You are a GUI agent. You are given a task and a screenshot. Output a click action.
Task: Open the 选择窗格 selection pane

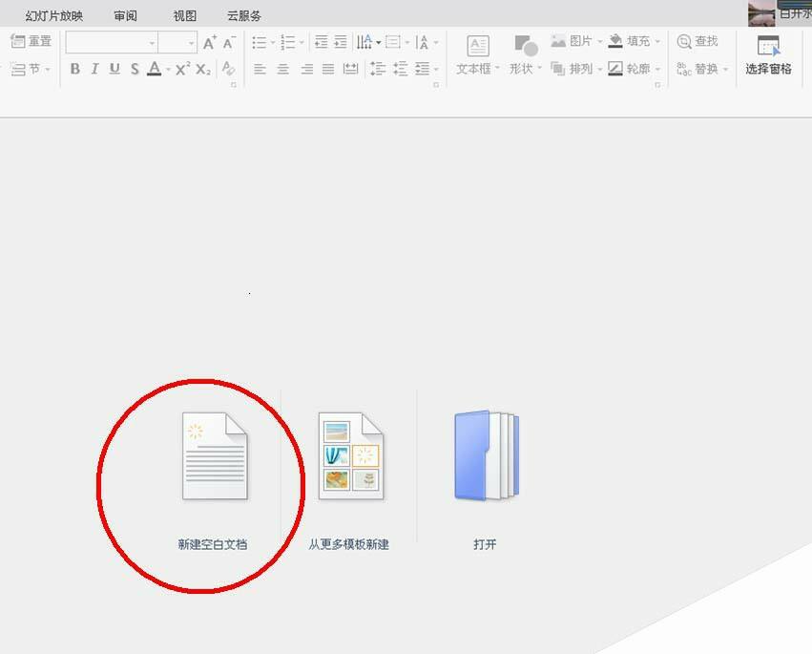point(768,54)
